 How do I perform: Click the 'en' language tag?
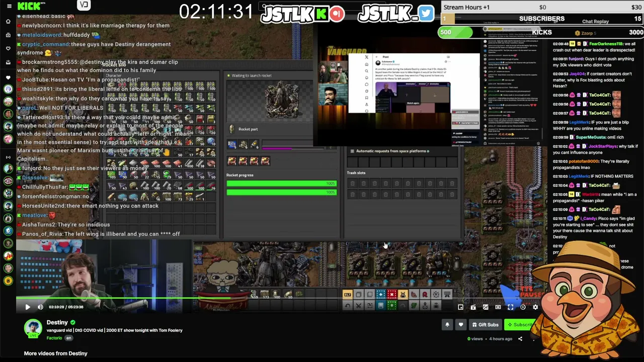tap(68, 338)
